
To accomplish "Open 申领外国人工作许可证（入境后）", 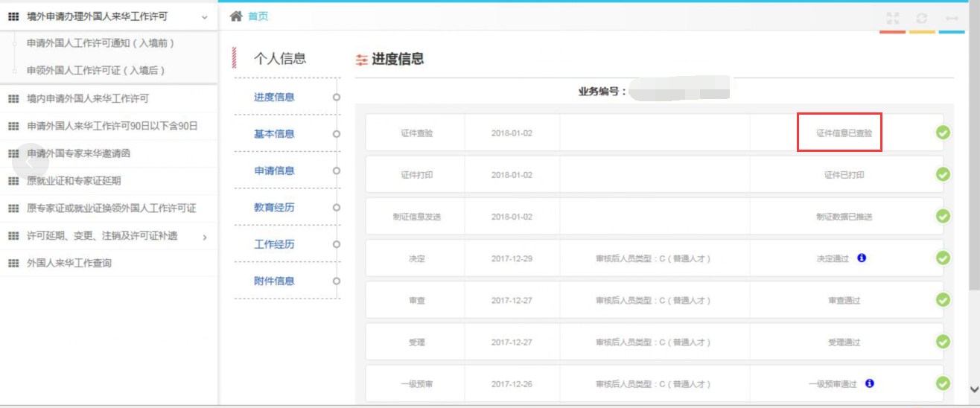I will [95, 71].
